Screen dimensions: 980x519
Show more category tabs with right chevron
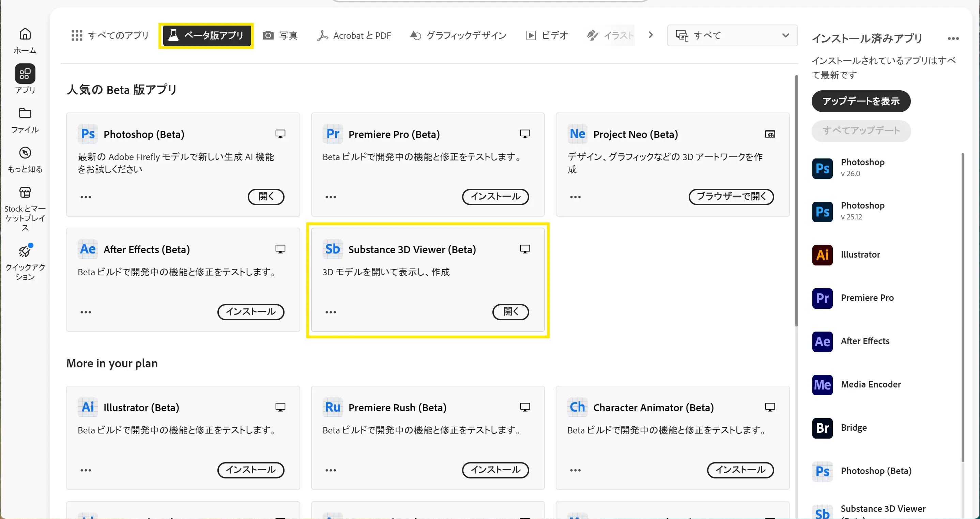pyautogui.click(x=650, y=35)
